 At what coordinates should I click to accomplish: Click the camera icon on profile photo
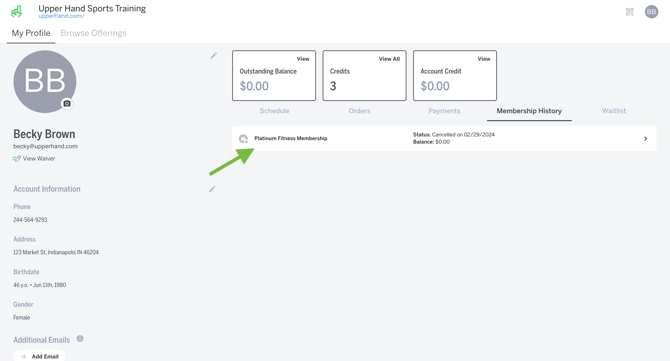(67, 103)
